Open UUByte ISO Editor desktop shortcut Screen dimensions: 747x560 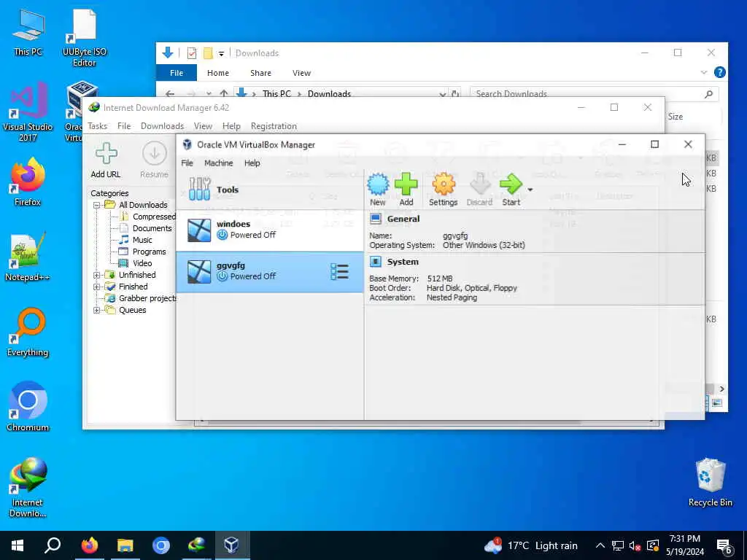pos(85,38)
